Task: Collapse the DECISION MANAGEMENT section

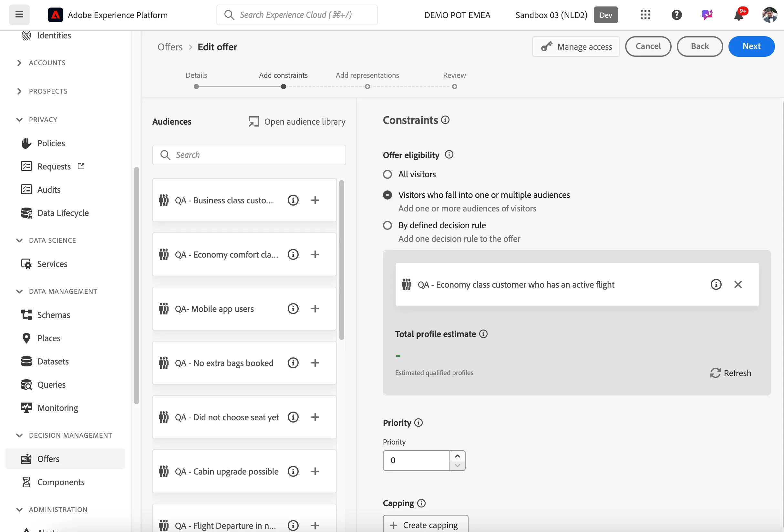Action: pyautogui.click(x=19, y=435)
